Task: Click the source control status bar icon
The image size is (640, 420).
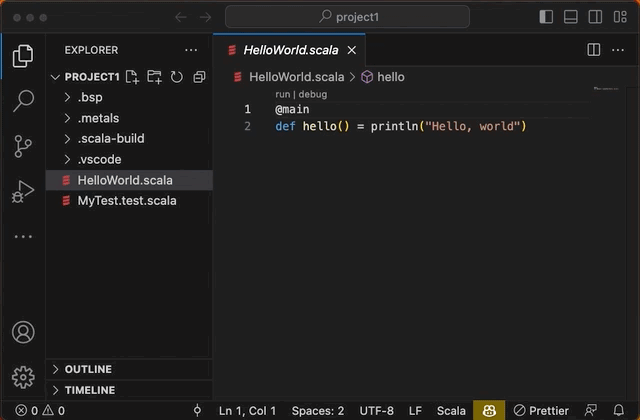Action: point(197,410)
